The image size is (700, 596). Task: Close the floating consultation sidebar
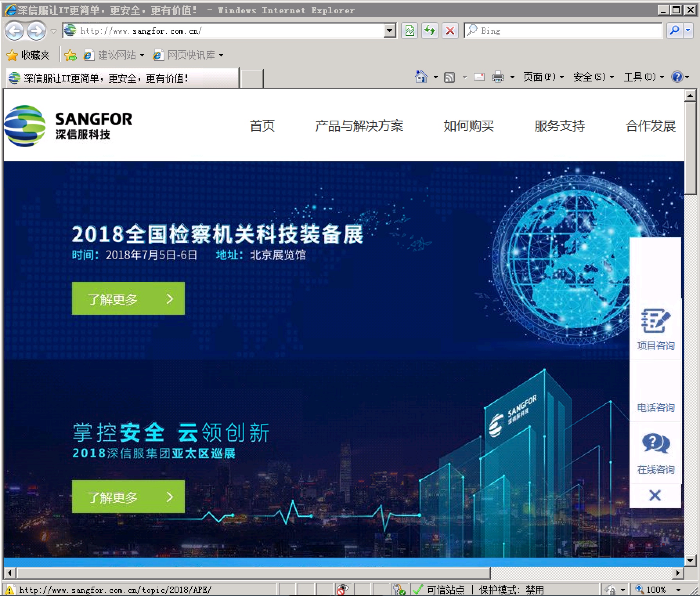(x=655, y=496)
